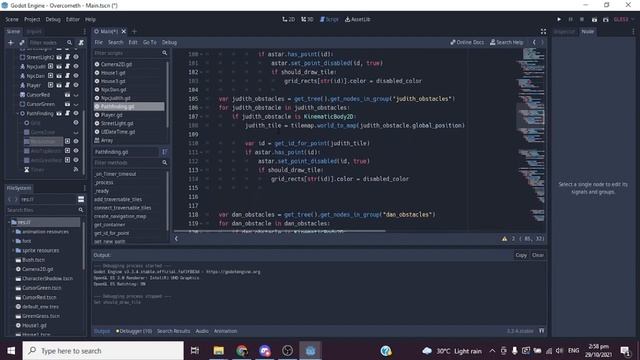
Task: Toggle visibility of NpcDan node
Action: tap(76, 76)
